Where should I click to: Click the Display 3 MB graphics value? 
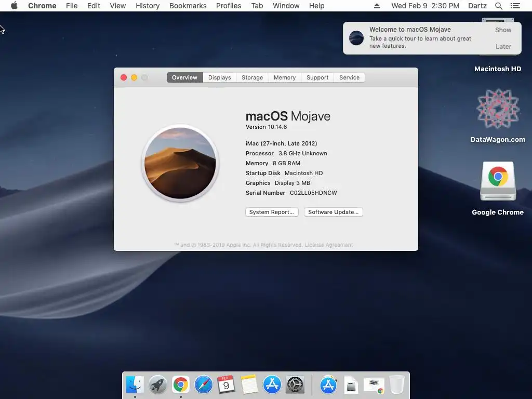pos(292,183)
